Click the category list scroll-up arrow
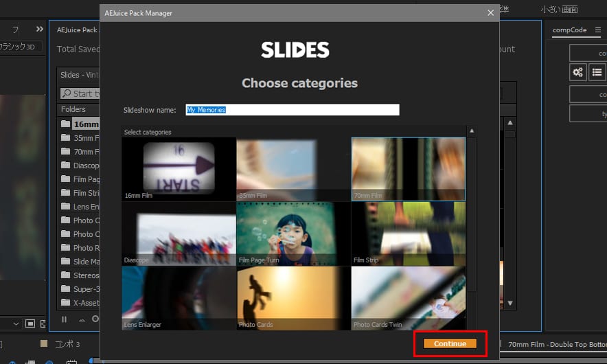The height and width of the screenshot is (364, 607). (472, 131)
